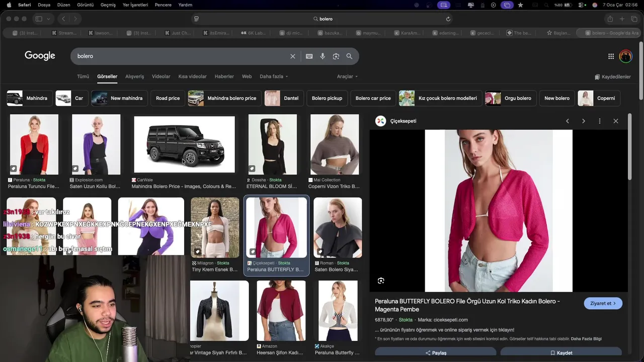The width and height of the screenshot is (644, 362).
Task: Open a new Safari tab
Action: [622, 19]
